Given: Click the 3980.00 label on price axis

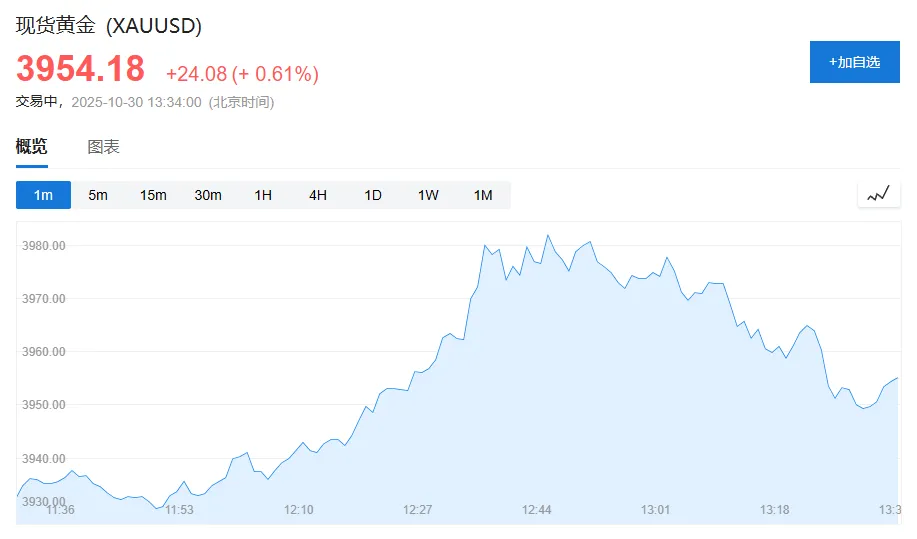Looking at the screenshot, I should (x=44, y=246).
